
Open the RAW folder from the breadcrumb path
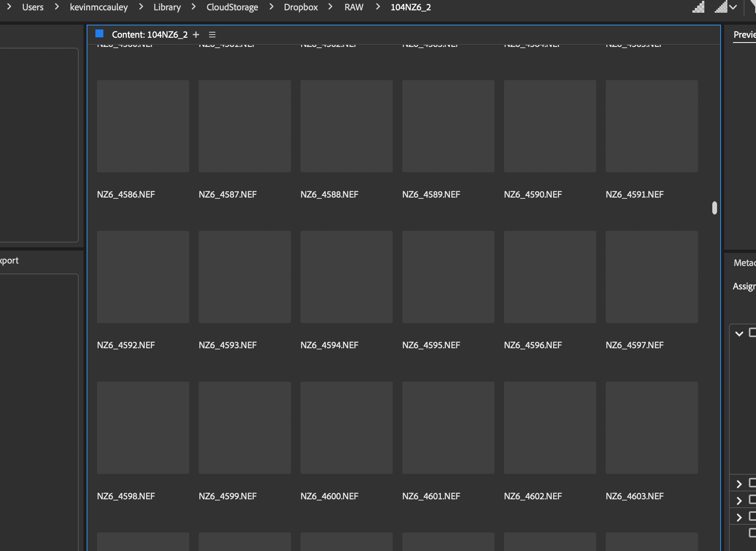pyautogui.click(x=353, y=7)
